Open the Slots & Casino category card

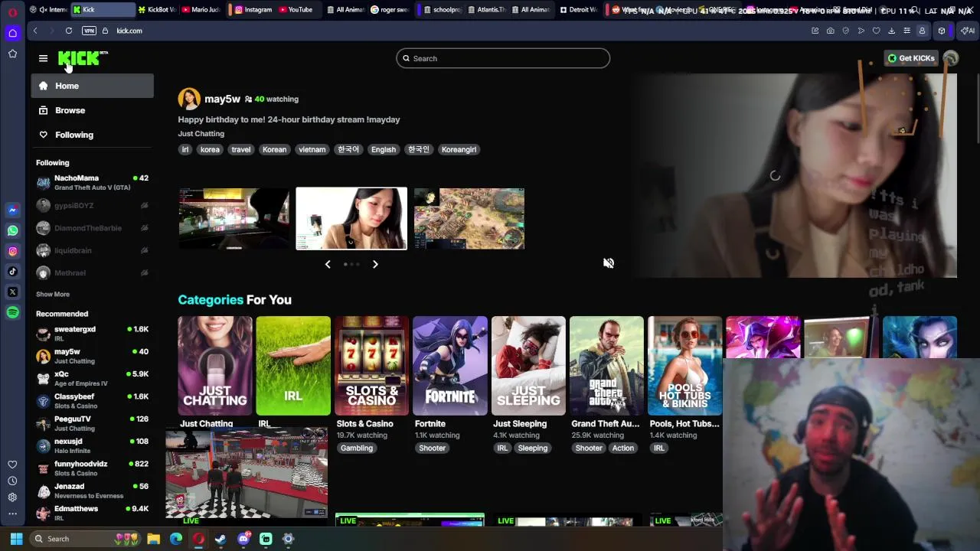pyautogui.click(x=371, y=366)
